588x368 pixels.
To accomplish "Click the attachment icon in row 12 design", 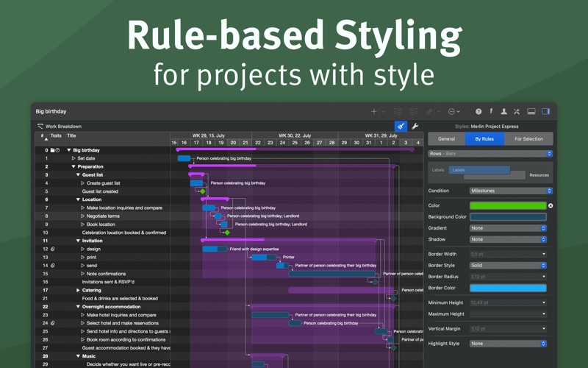I will [x=53, y=249].
